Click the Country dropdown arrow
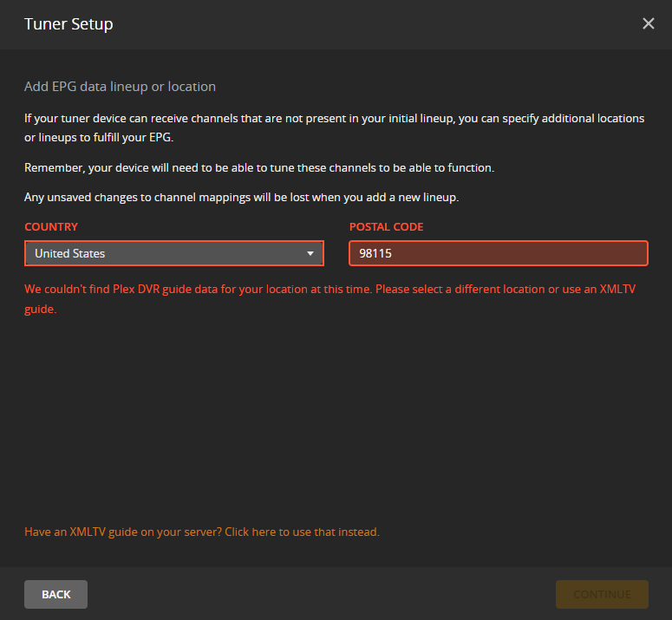Screen dimensions: 672x620 tap(310, 253)
